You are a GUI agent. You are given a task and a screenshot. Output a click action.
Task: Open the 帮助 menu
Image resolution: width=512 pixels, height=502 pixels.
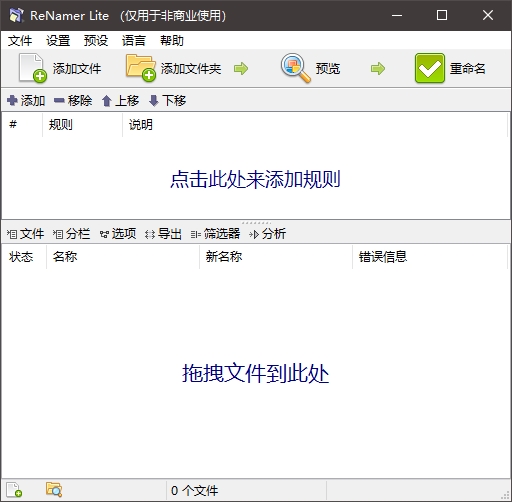[172, 41]
